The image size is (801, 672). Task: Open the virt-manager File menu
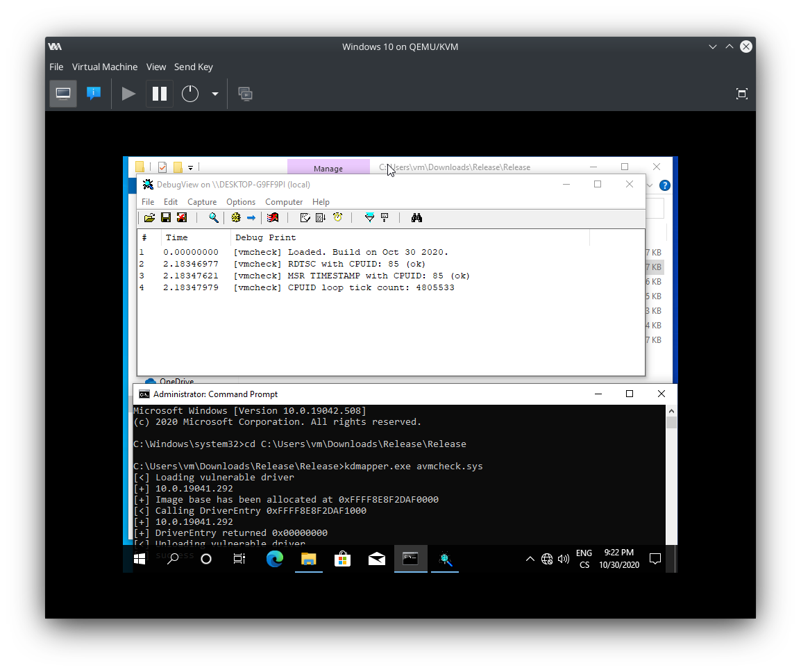tap(56, 67)
